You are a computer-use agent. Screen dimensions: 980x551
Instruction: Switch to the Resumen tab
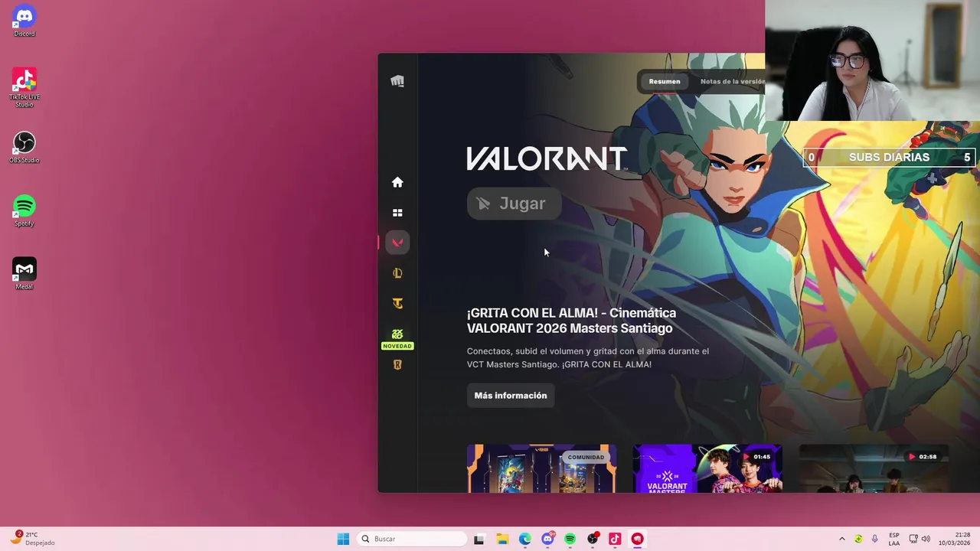(665, 81)
